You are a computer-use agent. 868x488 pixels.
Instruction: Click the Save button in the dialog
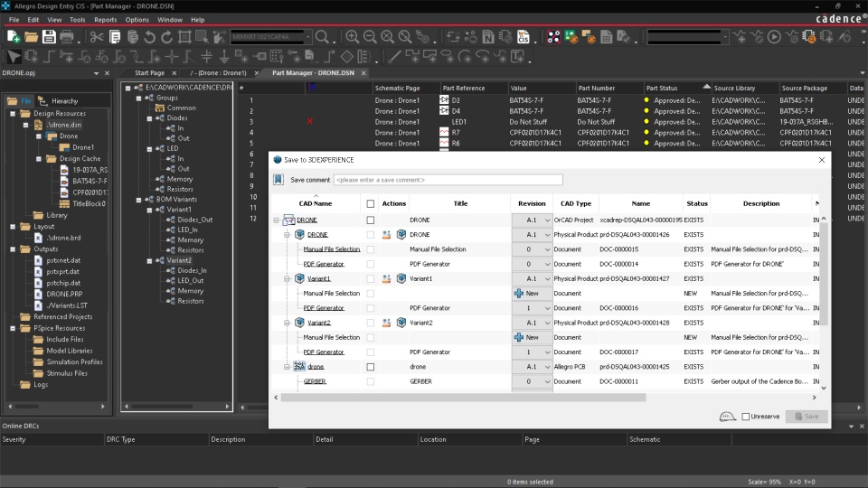(807, 416)
